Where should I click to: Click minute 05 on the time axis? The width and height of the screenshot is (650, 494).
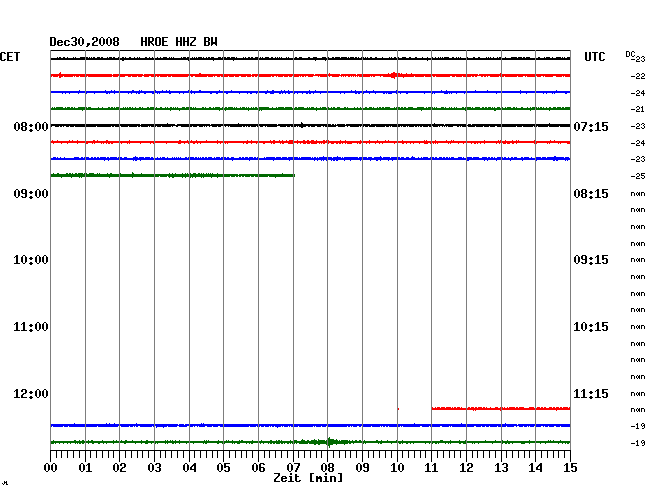(x=223, y=468)
